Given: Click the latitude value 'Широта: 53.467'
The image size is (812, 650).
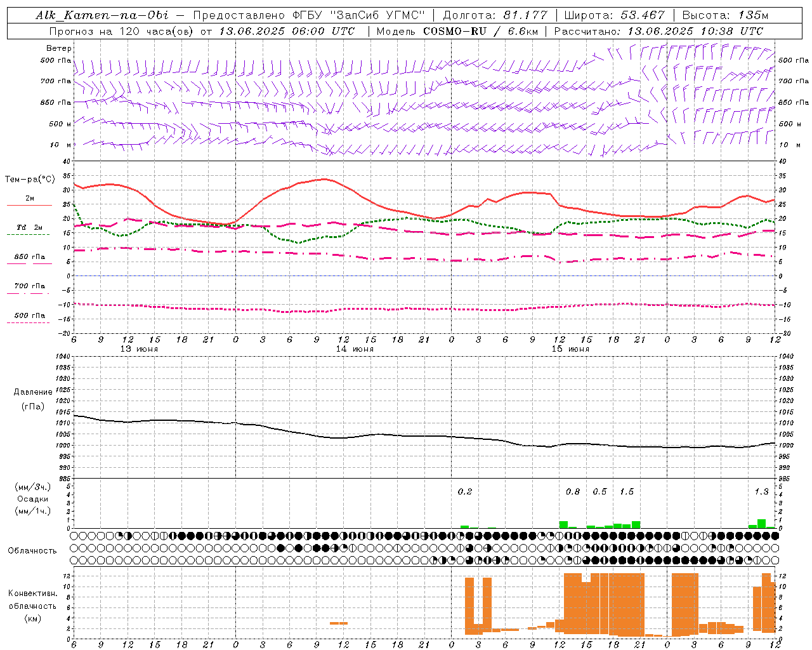Looking at the screenshot, I should [x=614, y=15].
